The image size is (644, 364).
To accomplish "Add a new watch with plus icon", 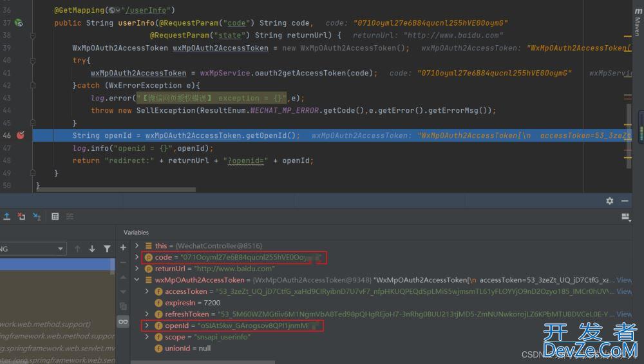I will (x=123, y=247).
